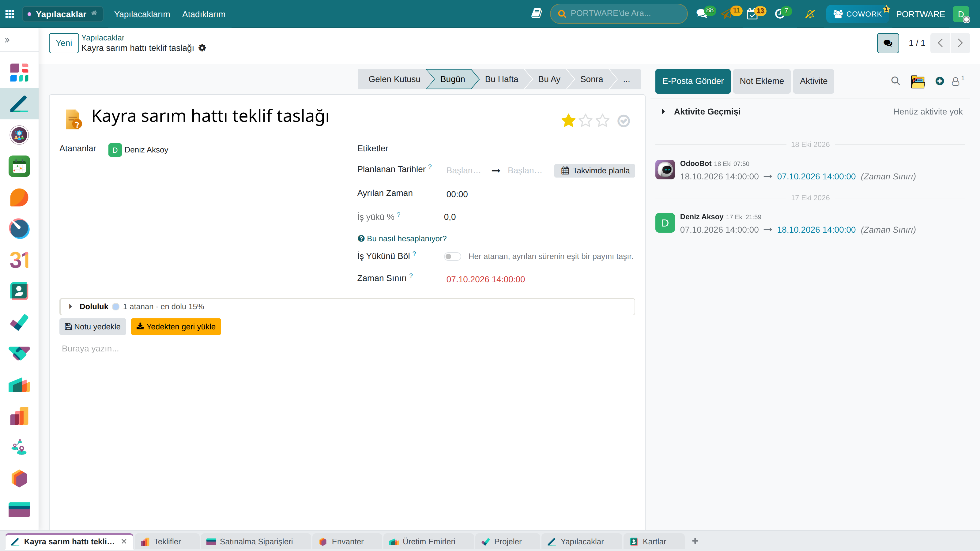Image resolution: width=980 pixels, height=551 pixels.
Task: Open the followers icon in chatter
Action: pyautogui.click(x=958, y=81)
